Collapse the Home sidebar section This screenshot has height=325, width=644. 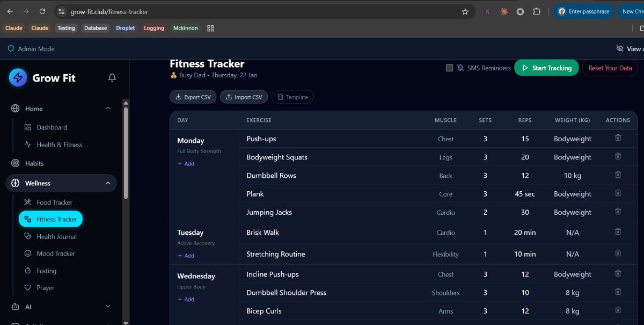click(x=108, y=109)
